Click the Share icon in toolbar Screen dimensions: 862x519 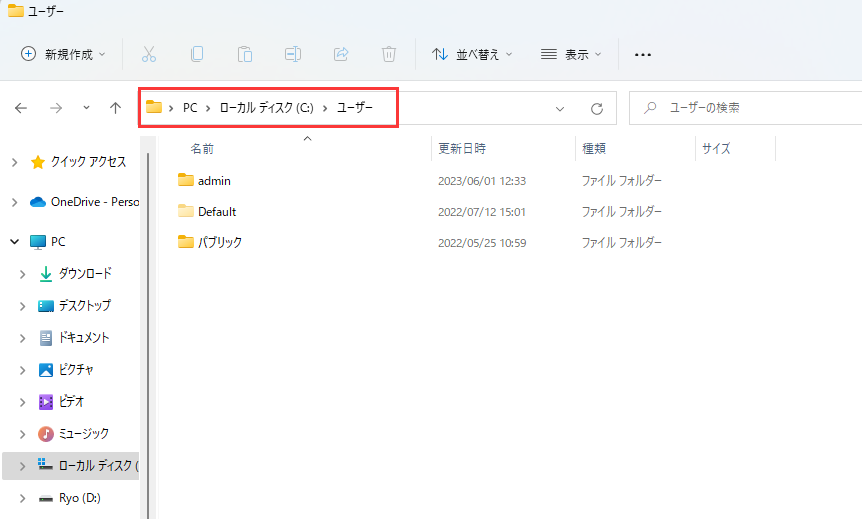341,54
